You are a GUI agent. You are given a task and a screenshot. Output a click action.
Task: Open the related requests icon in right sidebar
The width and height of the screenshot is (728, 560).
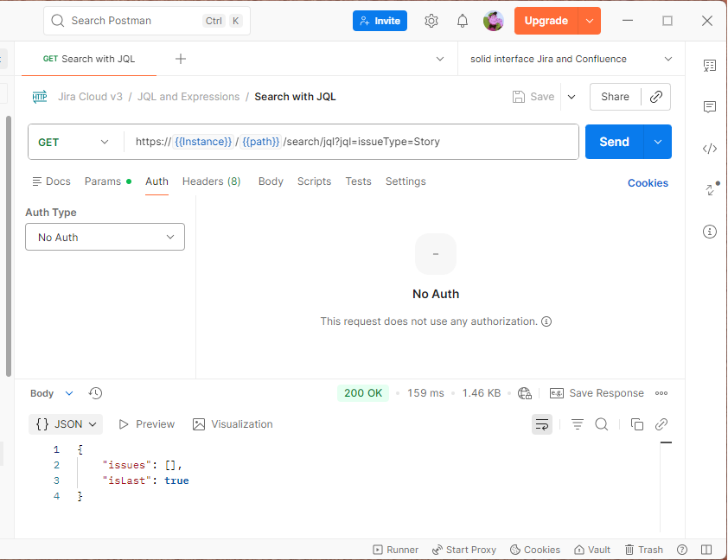click(x=712, y=189)
